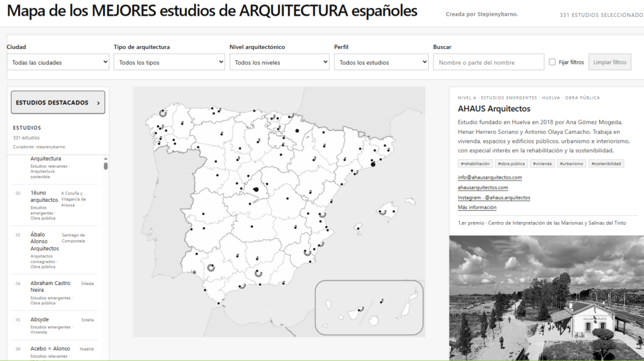The height and width of the screenshot is (361, 644).
Task: Click the Tenerife marker in the Canarias inset
Action: click(x=361, y=309)
